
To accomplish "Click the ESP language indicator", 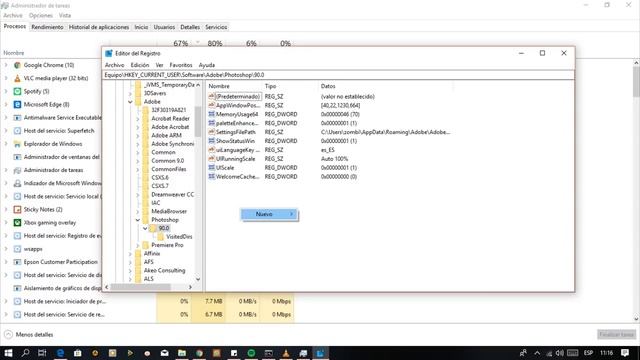I will point(588,353).
